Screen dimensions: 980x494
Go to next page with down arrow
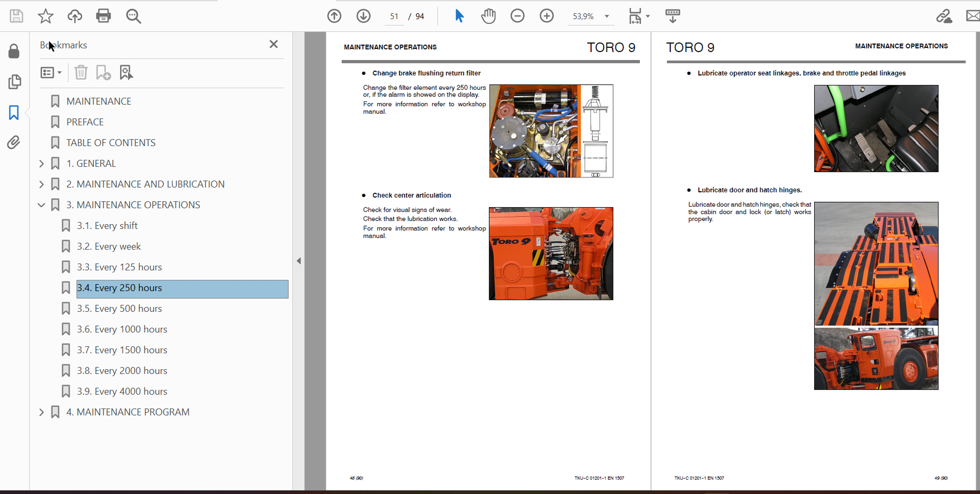[x=364, y=16]
